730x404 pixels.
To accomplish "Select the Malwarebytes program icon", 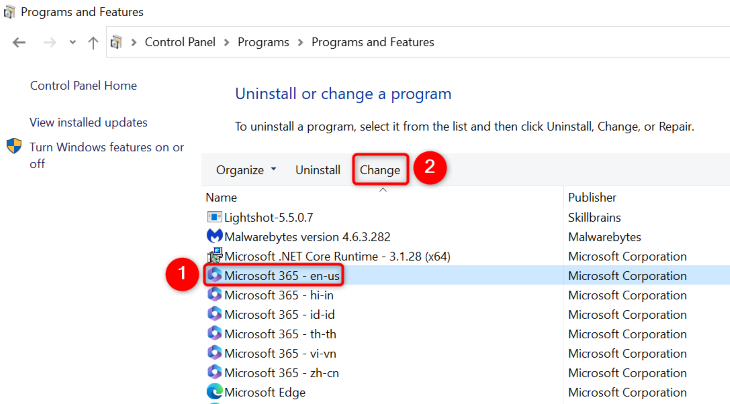I will pyautogui.click(x=214, y=237).
